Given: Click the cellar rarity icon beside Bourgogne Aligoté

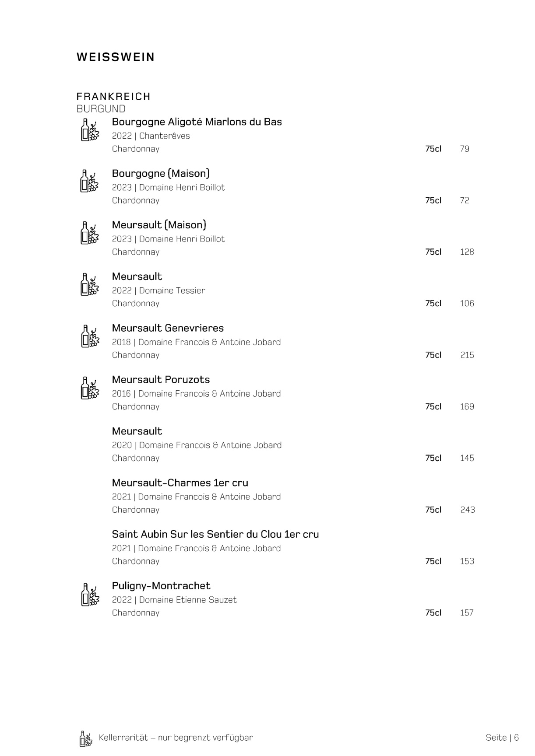Looking at the screenshot, I should click(90, 130).
